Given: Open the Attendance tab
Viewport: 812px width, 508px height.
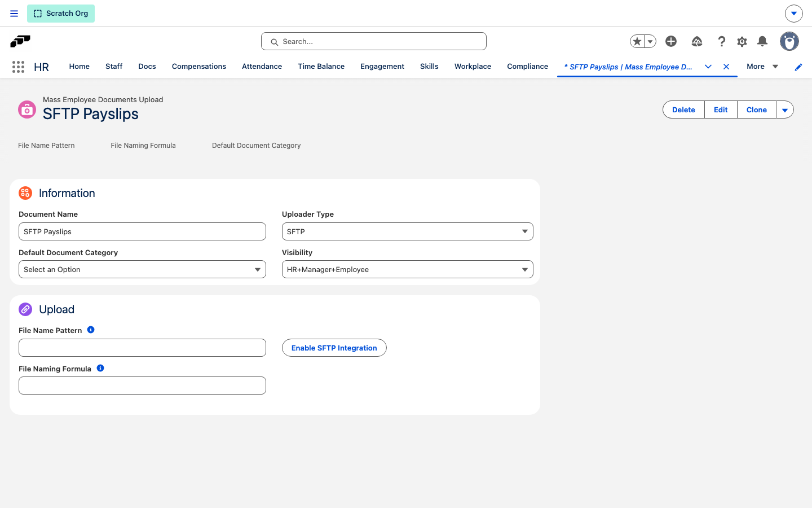Looking at the screenshot, I should (262, 67).
